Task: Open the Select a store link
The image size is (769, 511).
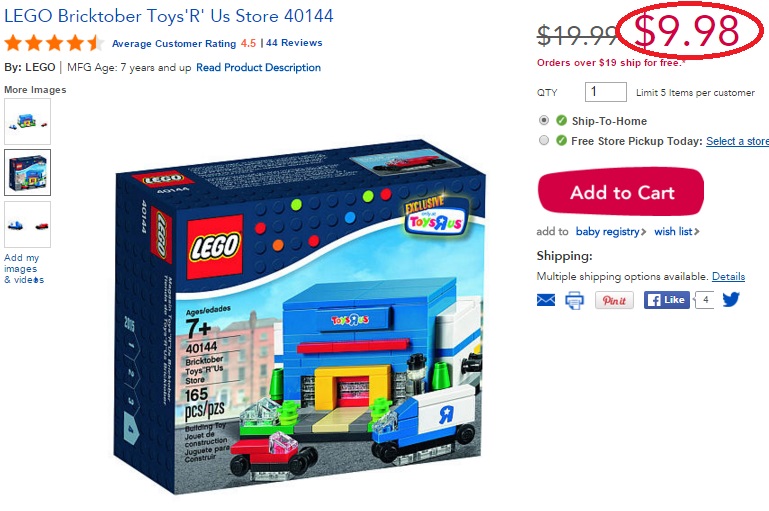Action: click(738, 141)
